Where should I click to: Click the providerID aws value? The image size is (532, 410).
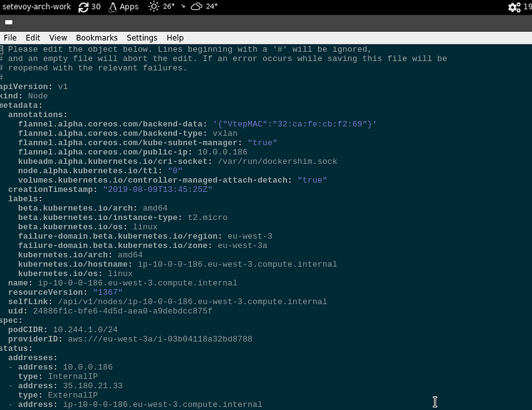click(x=160, y=339)
